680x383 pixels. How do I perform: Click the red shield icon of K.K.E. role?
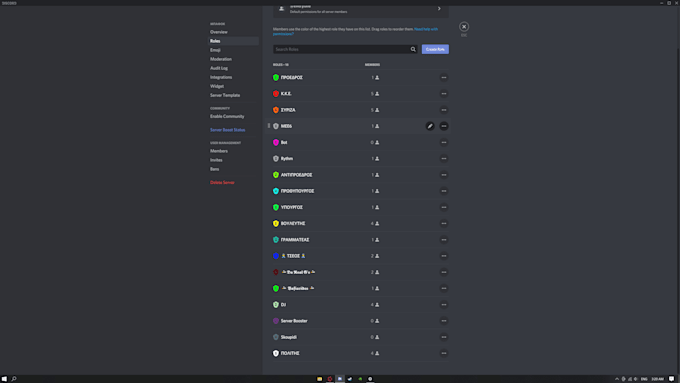point(276,94)
